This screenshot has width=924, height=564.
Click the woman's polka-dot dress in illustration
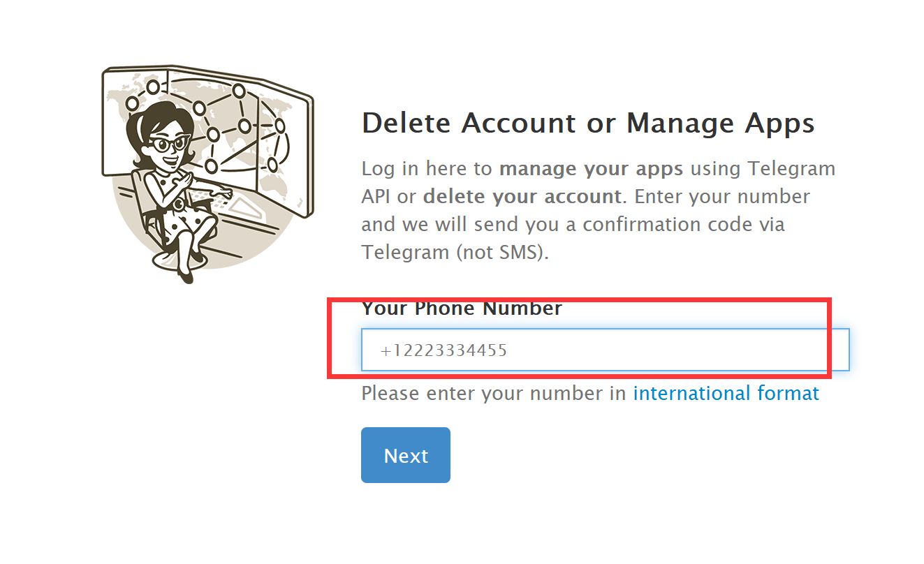coord(180,209)
